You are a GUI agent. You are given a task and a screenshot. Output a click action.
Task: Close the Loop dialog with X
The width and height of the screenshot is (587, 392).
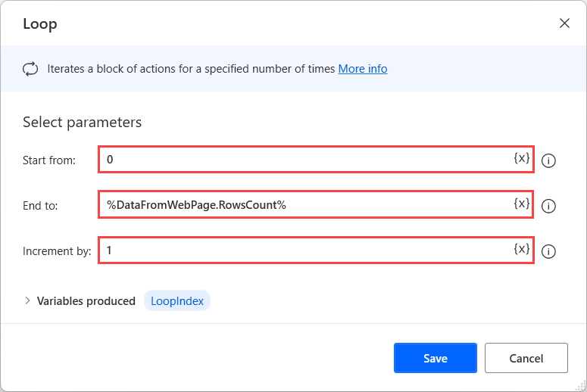click(x=564, y=23)
